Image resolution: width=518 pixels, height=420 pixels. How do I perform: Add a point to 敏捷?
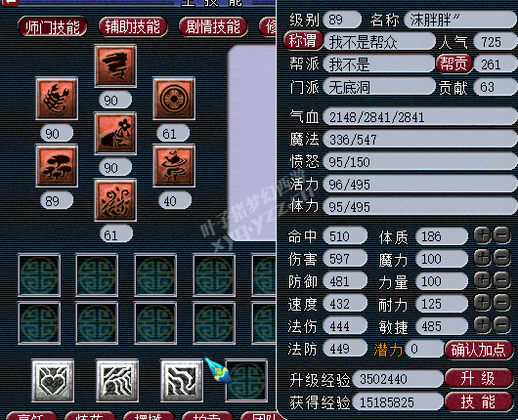coord(482,325)
